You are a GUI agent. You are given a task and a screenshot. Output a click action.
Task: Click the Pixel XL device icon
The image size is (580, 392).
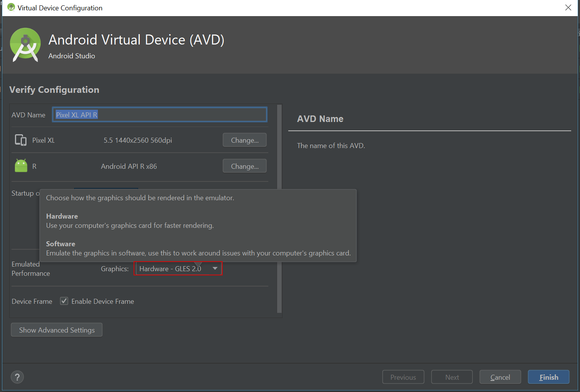pyautogui.click(x=21, y=140)
